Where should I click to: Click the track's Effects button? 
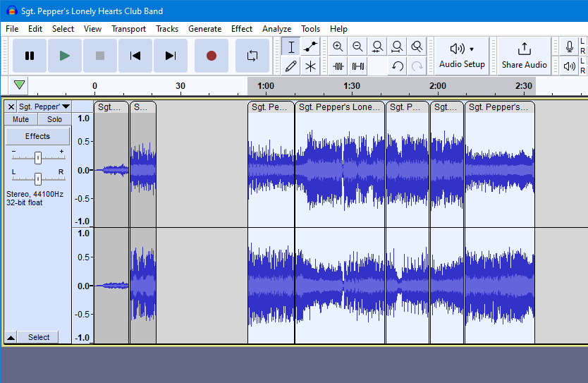37,136
